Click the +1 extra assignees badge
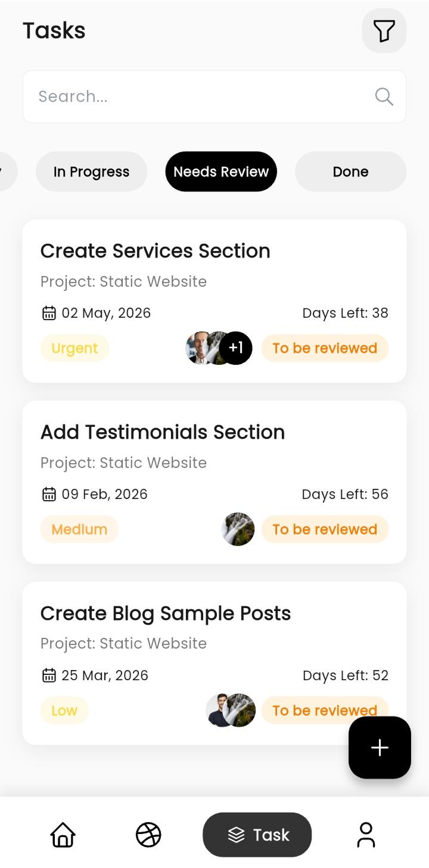This screenshot has height=868, width=429. tap(236, 348)
